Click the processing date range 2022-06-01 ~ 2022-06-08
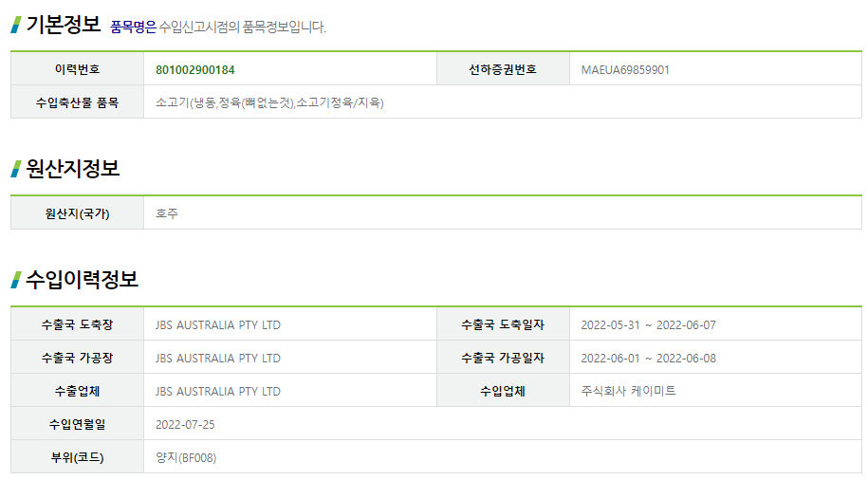This screenshot has height=480, width=868. 648,359
